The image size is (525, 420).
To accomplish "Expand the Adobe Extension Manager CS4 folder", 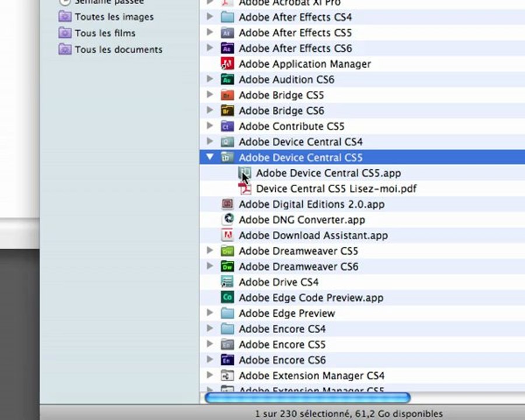I will [210, 374].
